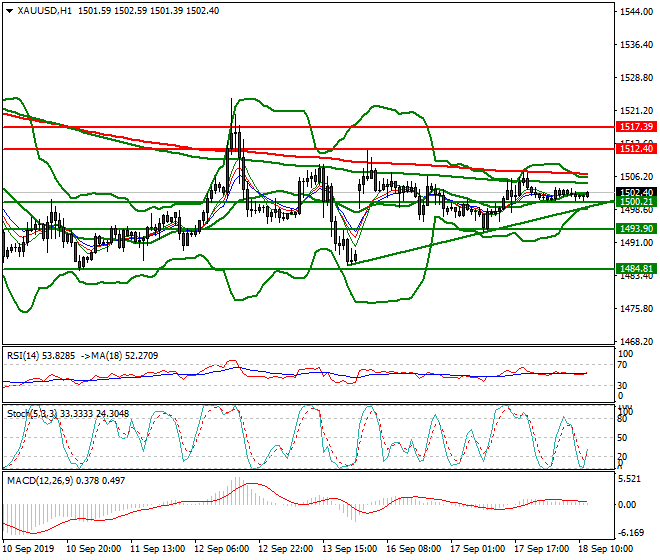Select the 1493.90 green level label
660x560 pixels.
(x=636, y=229)
